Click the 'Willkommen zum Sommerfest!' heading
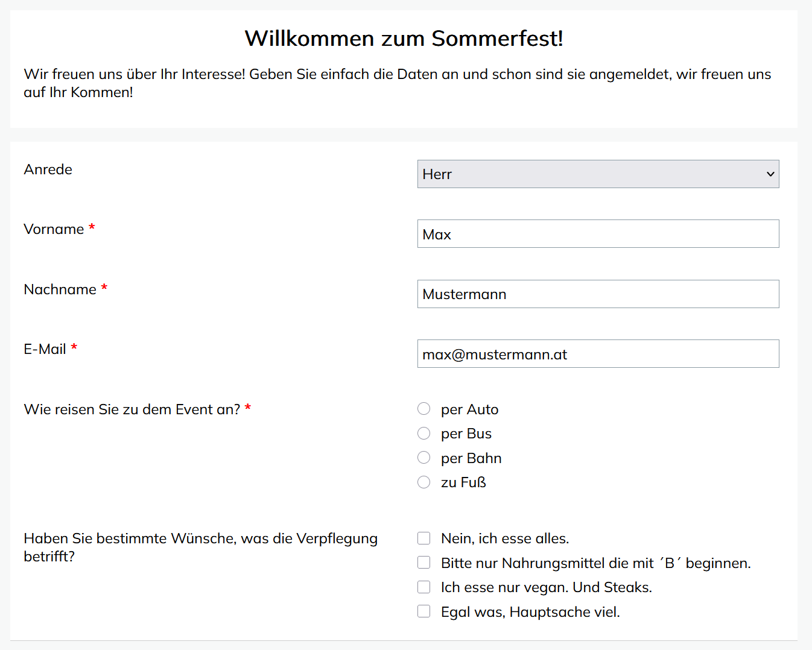Screen dimensions: 812x650 pyautogui.click(x=404, y=39)
